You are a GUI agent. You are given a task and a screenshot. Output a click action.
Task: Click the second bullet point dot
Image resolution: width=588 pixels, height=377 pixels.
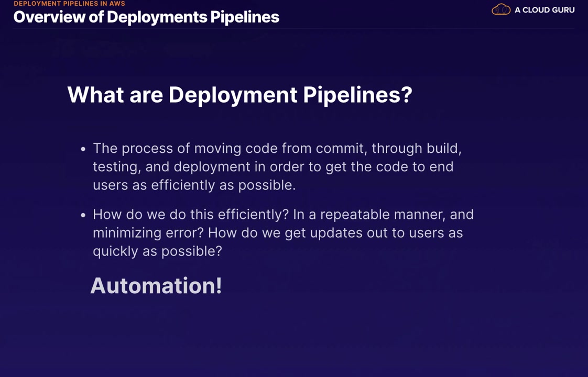[83, 215]
